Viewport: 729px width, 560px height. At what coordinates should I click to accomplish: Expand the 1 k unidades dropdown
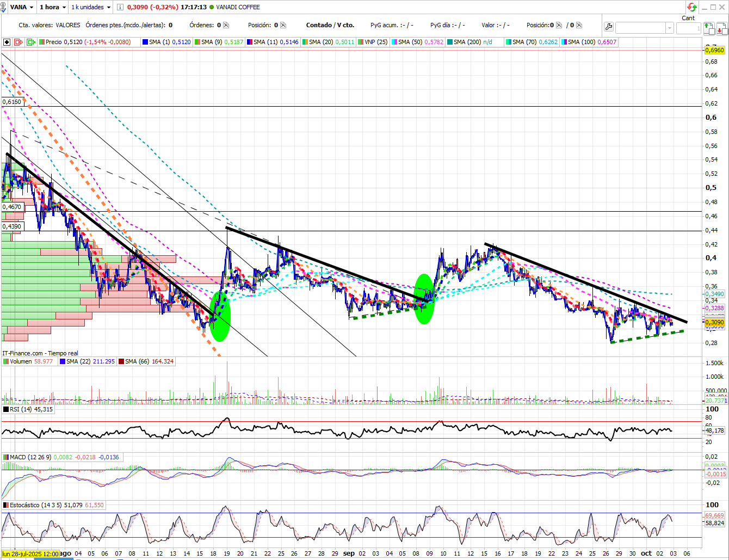point(91,7)
